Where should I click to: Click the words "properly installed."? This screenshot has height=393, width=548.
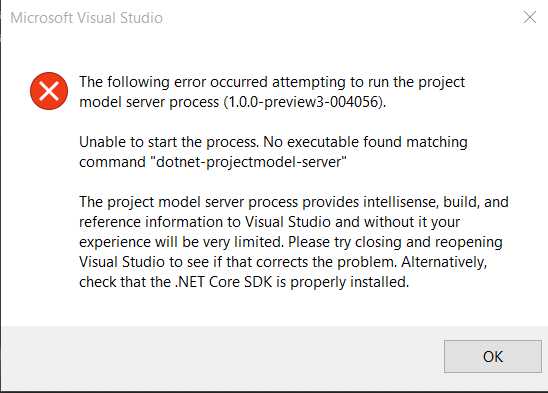(x=349, y=282)
